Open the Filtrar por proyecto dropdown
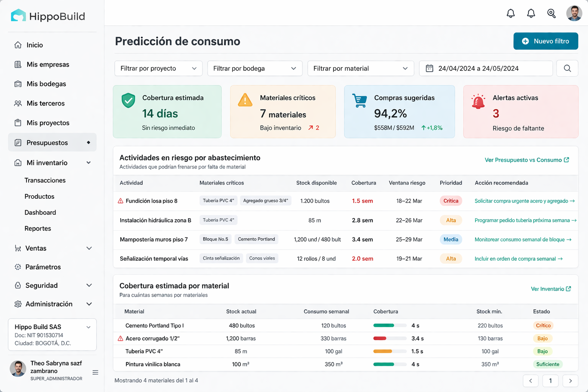 158,68
